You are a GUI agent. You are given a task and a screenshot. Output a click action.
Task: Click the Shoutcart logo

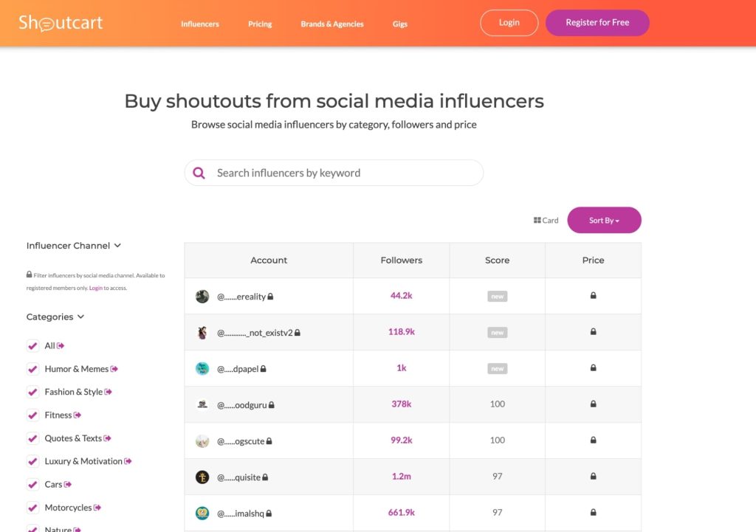[61, 23]
